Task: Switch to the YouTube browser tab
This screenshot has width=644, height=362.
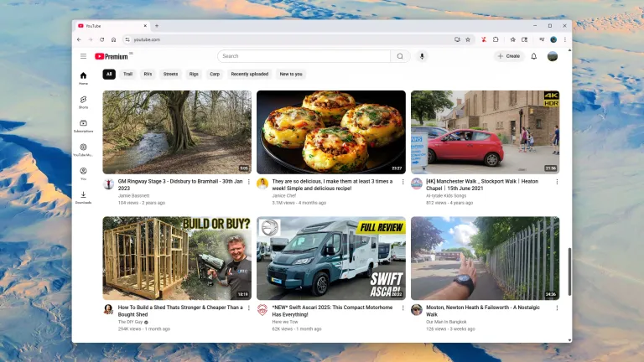Action: tap(109, 26)
